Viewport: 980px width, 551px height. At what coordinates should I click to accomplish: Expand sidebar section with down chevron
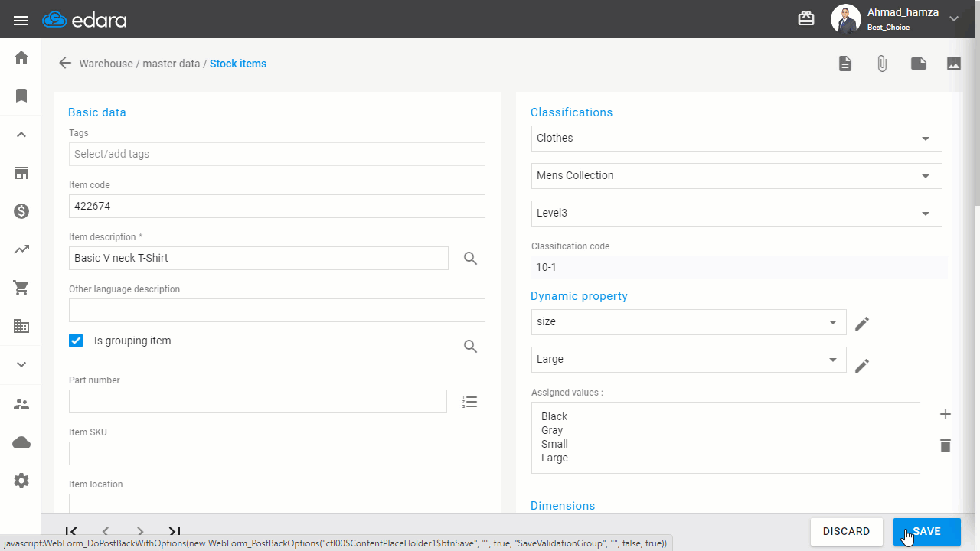(x=21, y=364)
